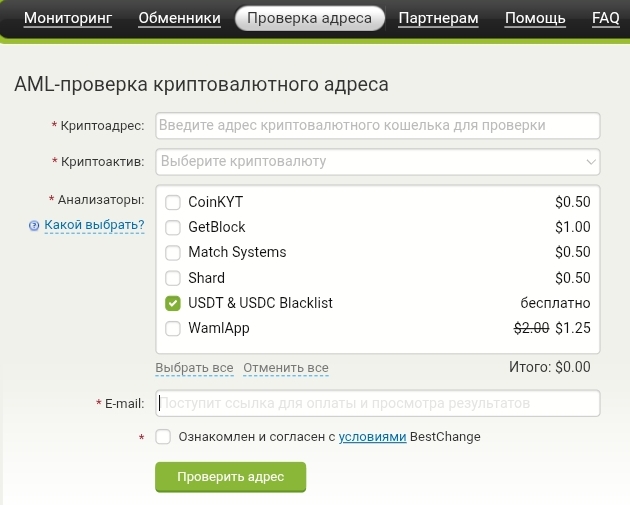Click the Отменить все link

(x=286, y=368)
